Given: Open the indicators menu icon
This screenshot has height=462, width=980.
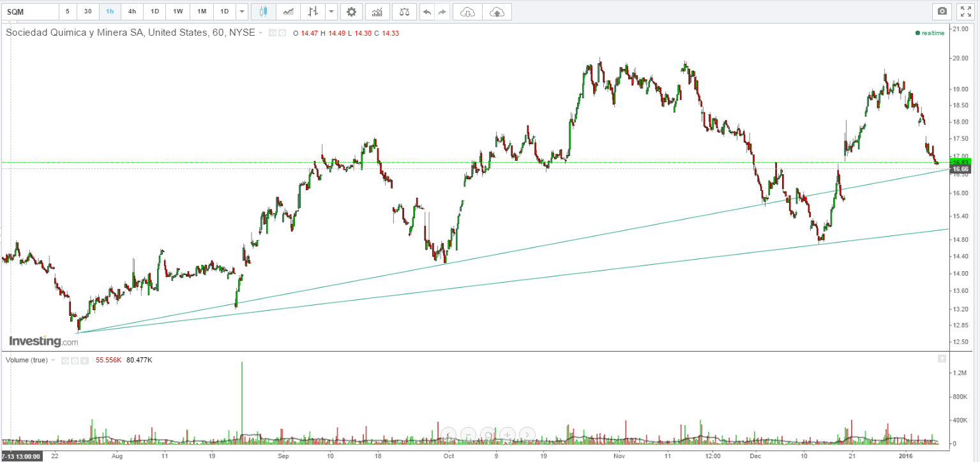Looking at the screenshot, I should tap(377, 11).
